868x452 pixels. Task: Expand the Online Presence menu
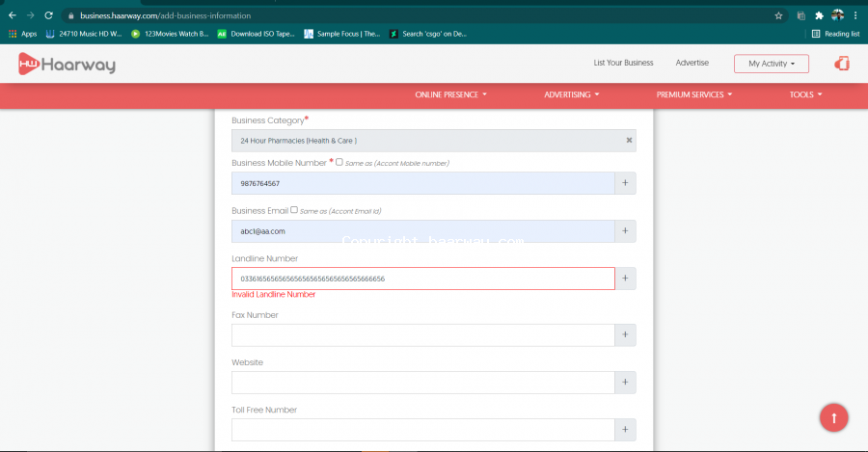450,94
